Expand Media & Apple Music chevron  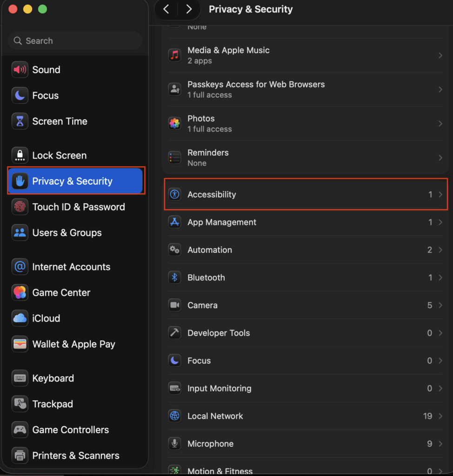[440, 55]
